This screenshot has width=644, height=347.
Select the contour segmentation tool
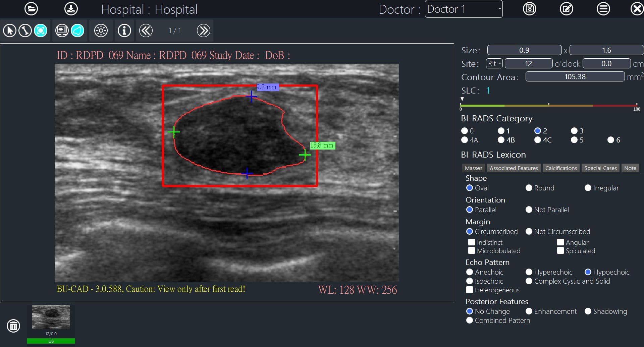tap(77, 31)
